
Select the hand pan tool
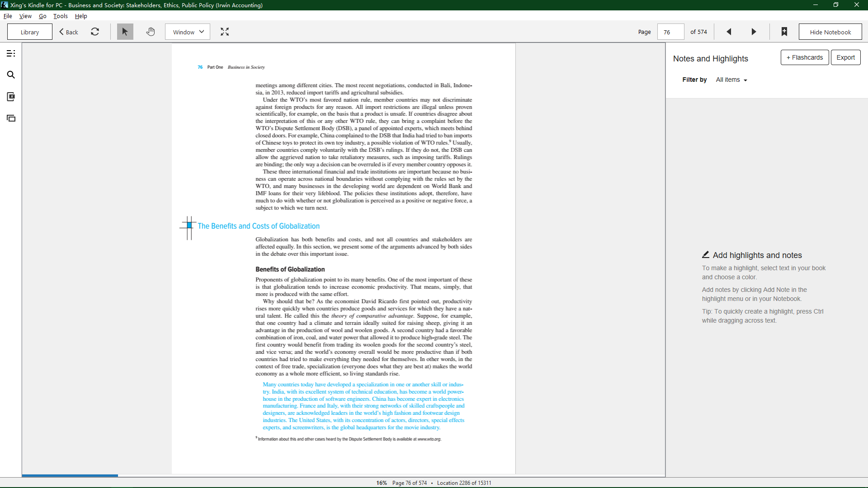pos(151,32)
